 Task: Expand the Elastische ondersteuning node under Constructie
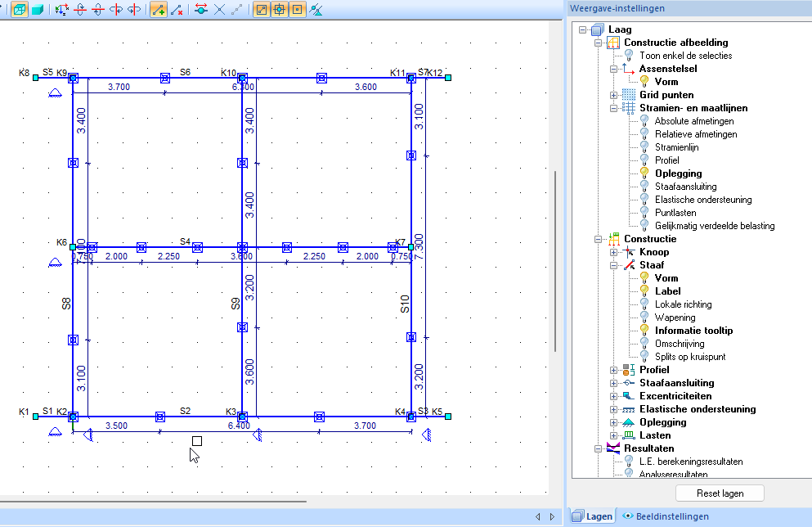(x=613, y=409)
